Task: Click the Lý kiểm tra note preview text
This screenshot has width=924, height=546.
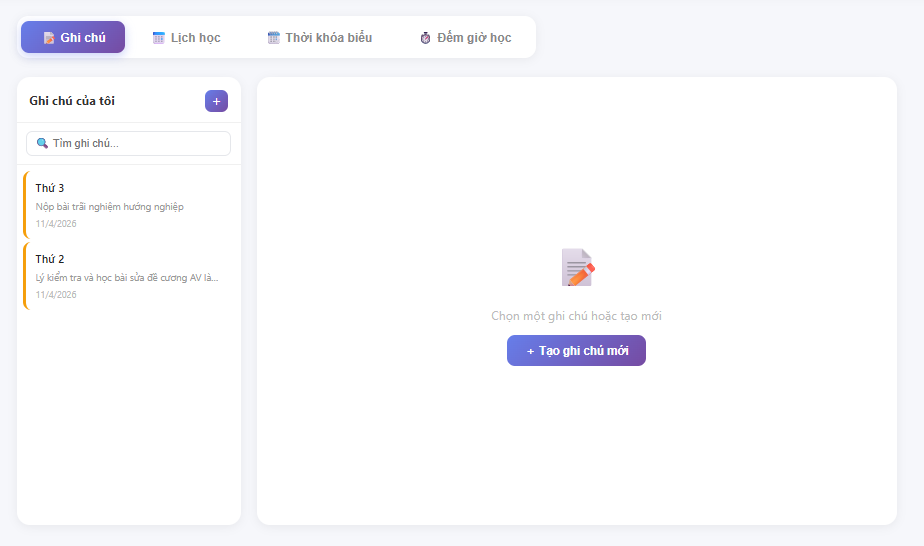Action: click(x=127, y=278)
